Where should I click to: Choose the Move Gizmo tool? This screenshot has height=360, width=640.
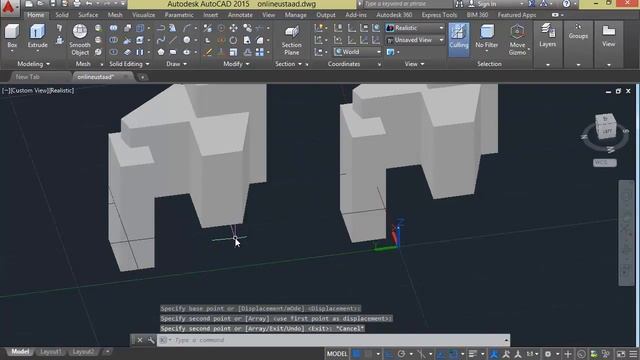click(x=517, y=40)
